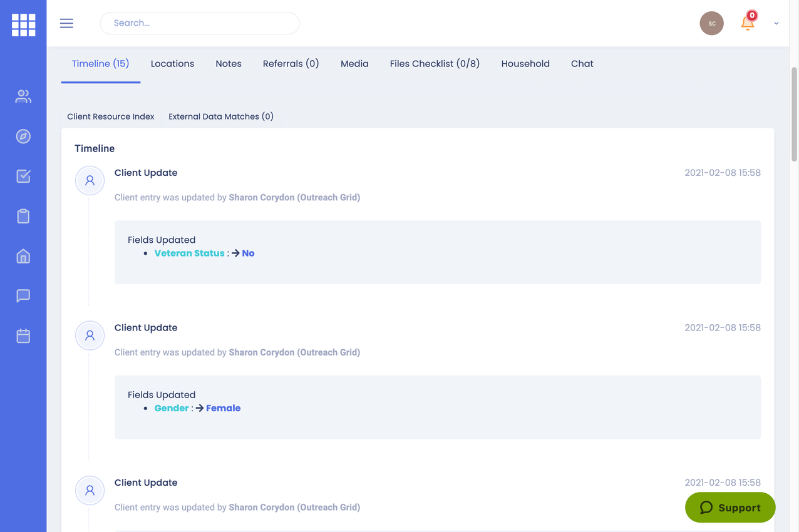Select the Client Resource Index sub-tab
The height and width of the screenshot is (532, 799).
click(111, 116)
